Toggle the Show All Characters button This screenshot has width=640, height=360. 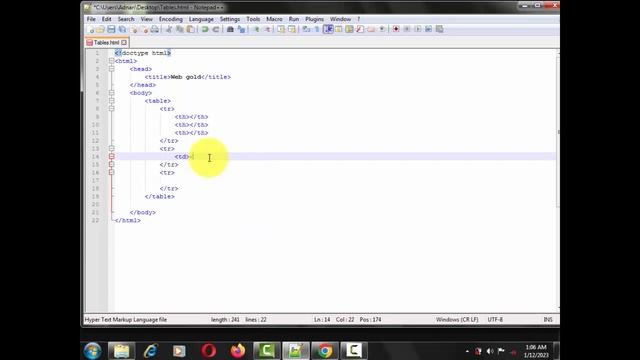(317, 29)
